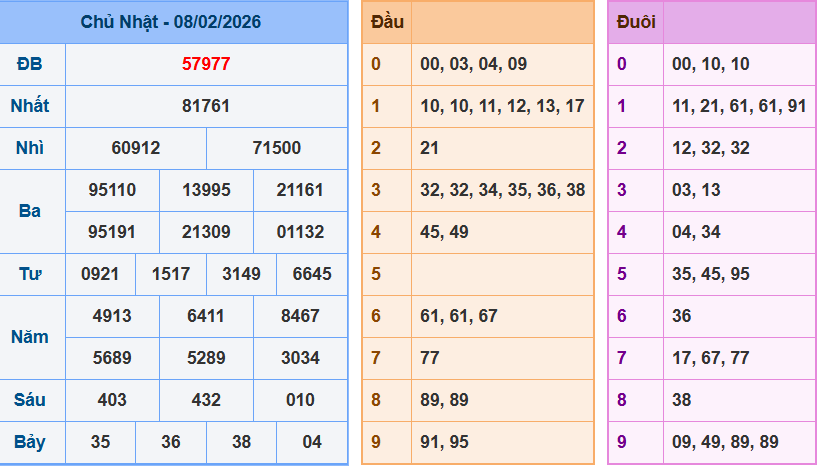Select fifth prize number 6411
The height and width of the screenshot is (466, 819).
point(206,316)
